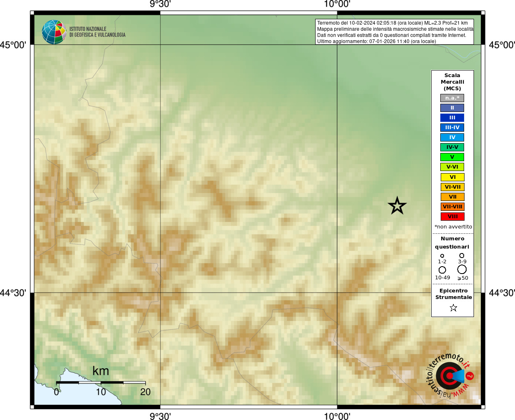Click the epicenter star on the map
This screenshot has width=515, height=420.
[x=397, y=206]
